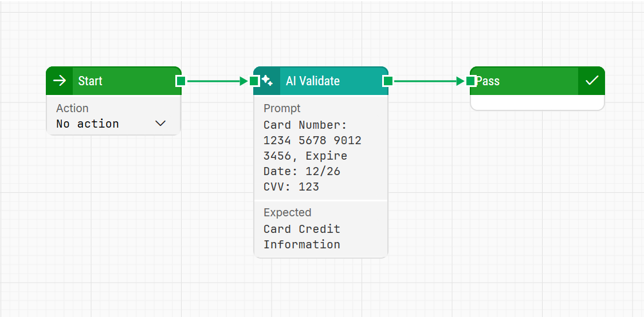Click the Expected label in AI Validate

287,212
